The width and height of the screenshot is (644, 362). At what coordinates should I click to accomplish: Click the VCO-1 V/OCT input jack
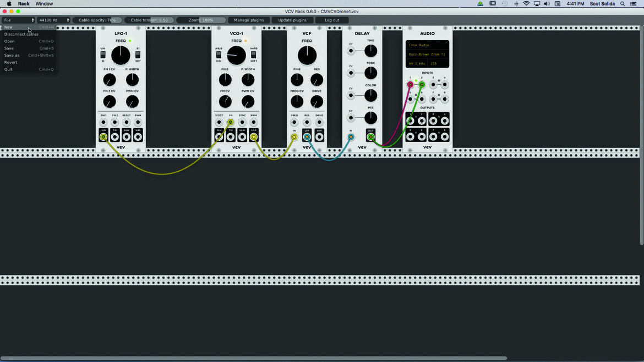tap(219, 122)
